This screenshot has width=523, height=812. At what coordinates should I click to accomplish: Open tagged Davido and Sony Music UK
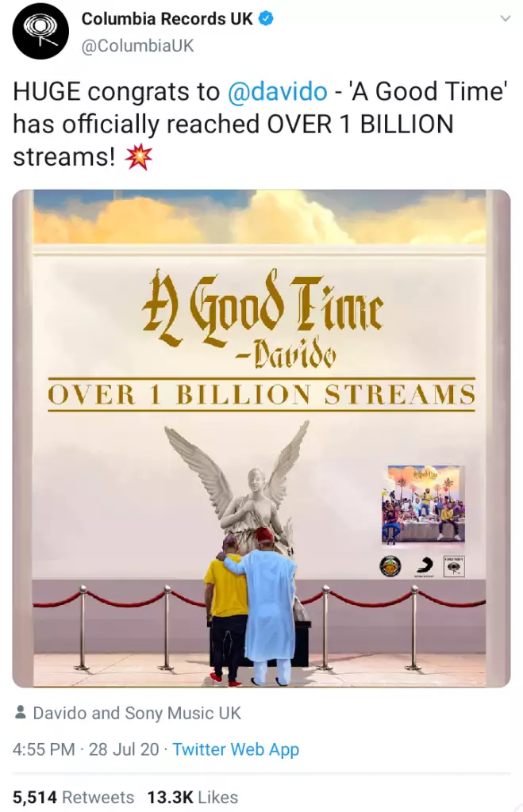(x=137, y=713)
